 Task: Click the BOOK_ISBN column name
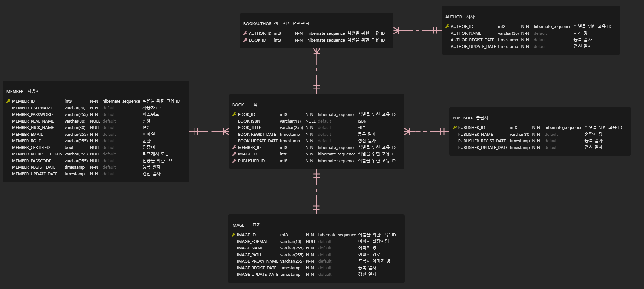[249, 121]
